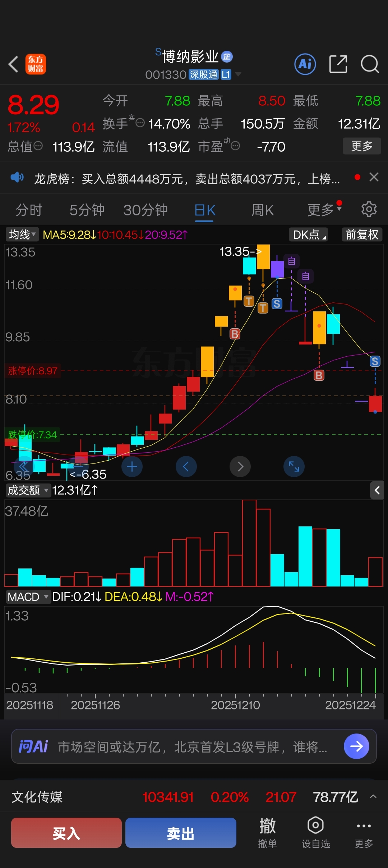Open the 龙虎榜 news headline
388x868 pixels.
tap(187, 179)
